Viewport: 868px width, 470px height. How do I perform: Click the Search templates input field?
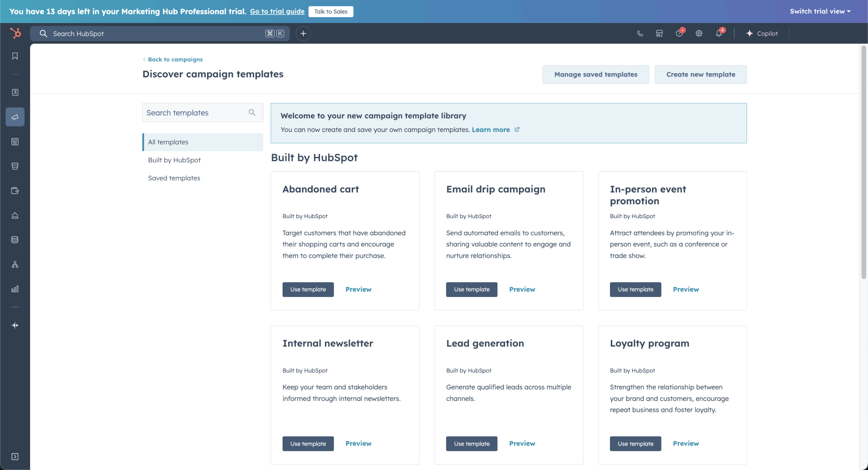point(203,112)
